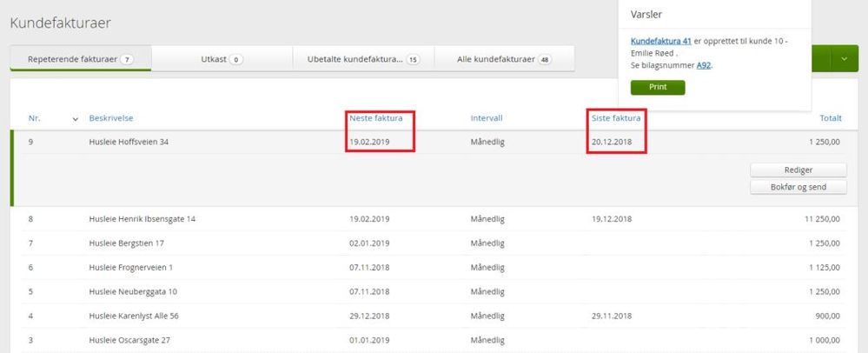This screenshot has width=868, height=353.
Task: Click last invoice date 19.12.2018
Action: pyautogui.click(x=612, y=219)
